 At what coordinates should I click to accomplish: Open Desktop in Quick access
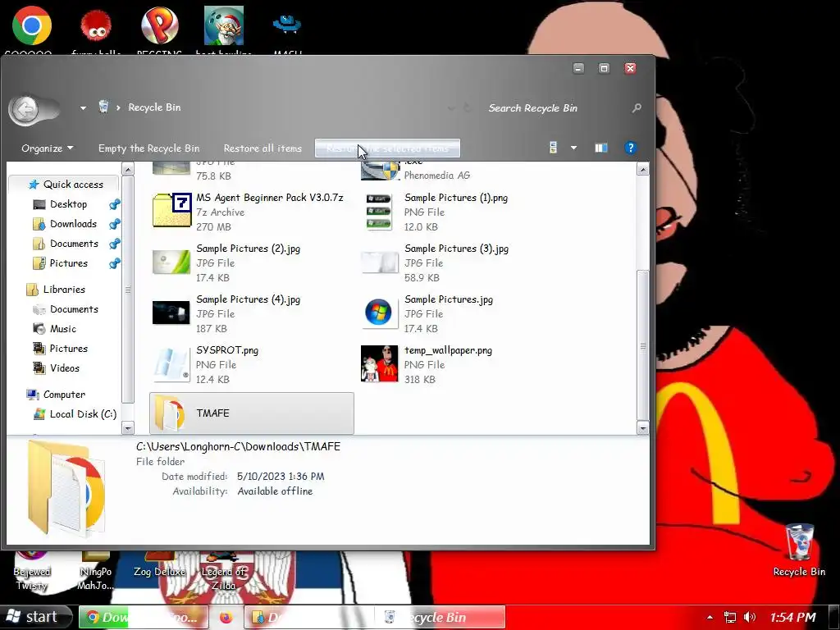tap(68, 204)
